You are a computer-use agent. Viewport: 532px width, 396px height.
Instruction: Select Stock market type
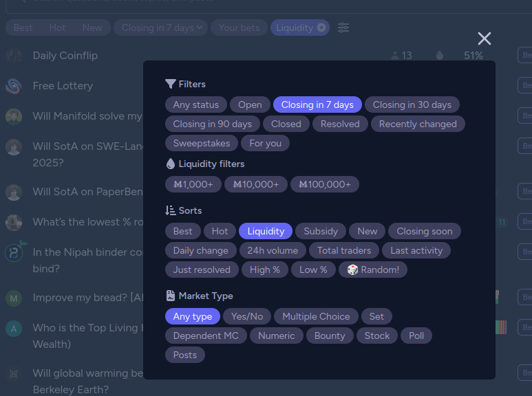pos(377,336)
